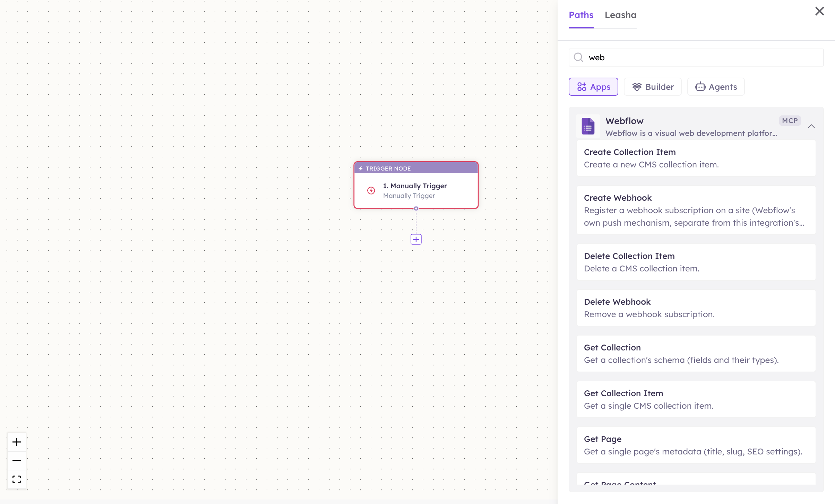835x504 pixels.
Task: Select the Apps filter button
Action: pyautogui.click(x=593, y=87)
